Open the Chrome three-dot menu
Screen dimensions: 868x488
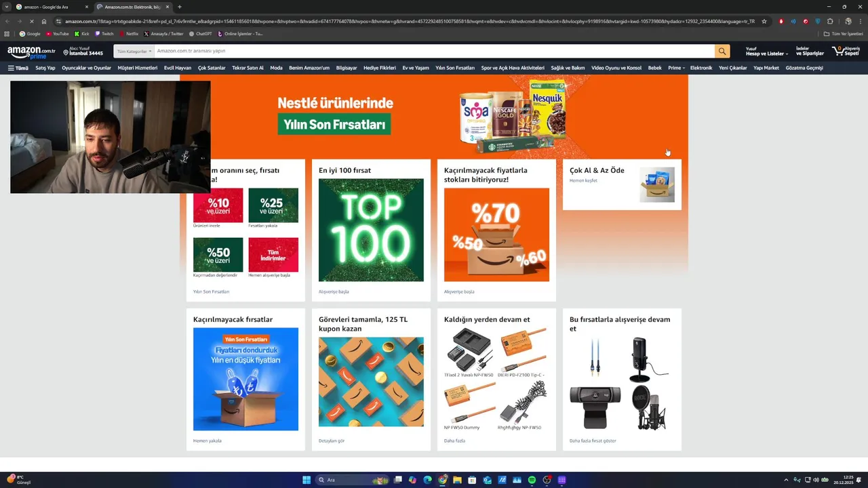pyautogui.click(x=861, y=21)
